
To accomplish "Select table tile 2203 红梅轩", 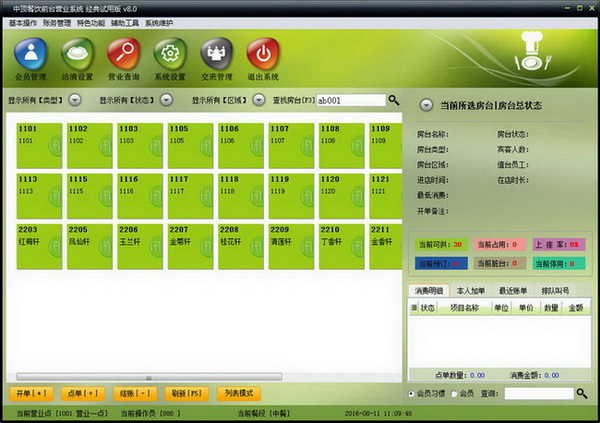I will click(39, 247).
